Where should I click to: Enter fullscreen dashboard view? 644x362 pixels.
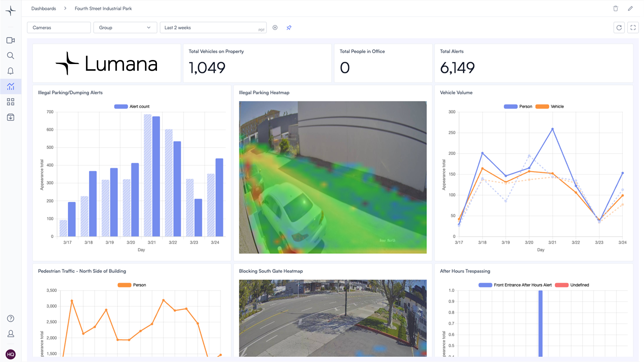(633, 27)
